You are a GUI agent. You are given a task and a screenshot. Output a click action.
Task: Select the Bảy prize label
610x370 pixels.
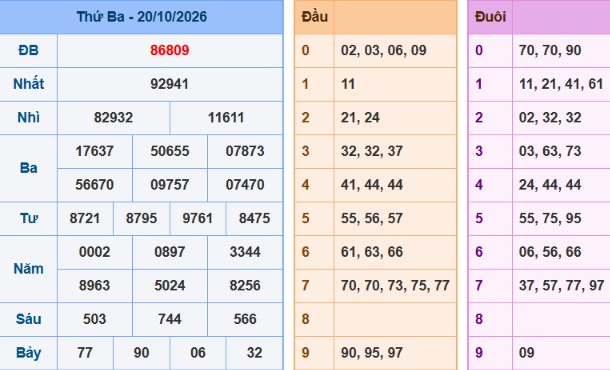[x=28, y=353]
